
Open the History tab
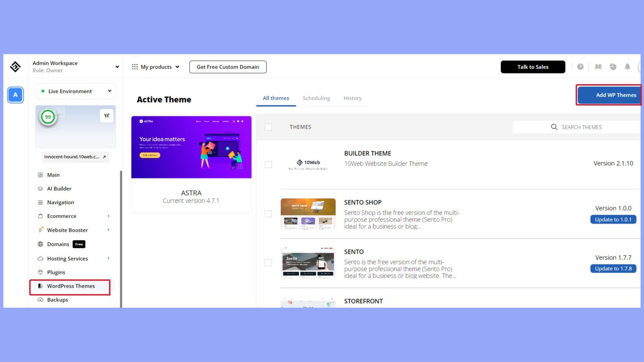pos(352,98)
